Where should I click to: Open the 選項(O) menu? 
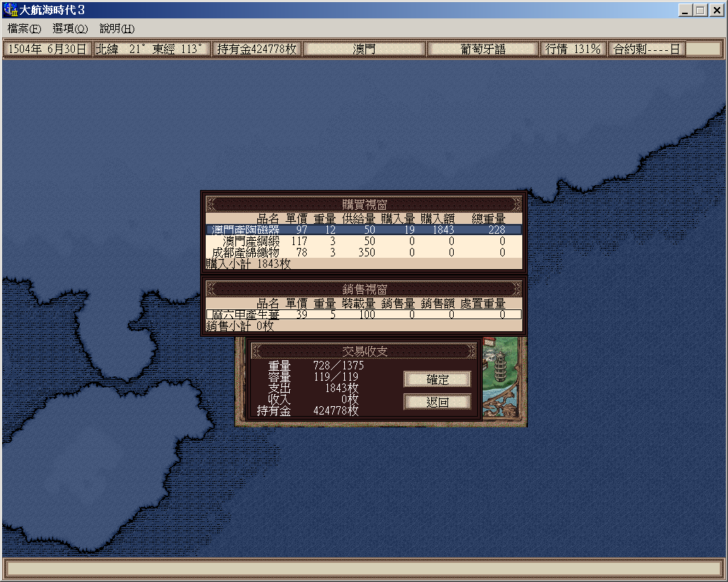(70, 29)
